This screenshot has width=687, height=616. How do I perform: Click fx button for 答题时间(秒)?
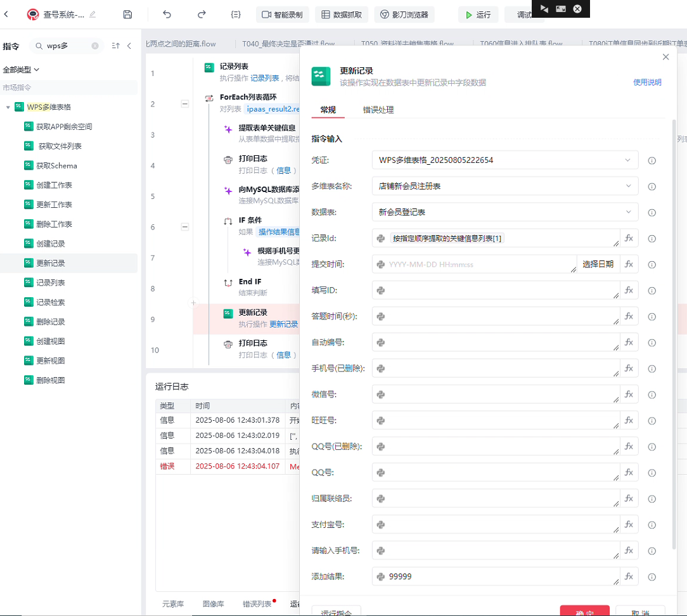coord(629,316)
